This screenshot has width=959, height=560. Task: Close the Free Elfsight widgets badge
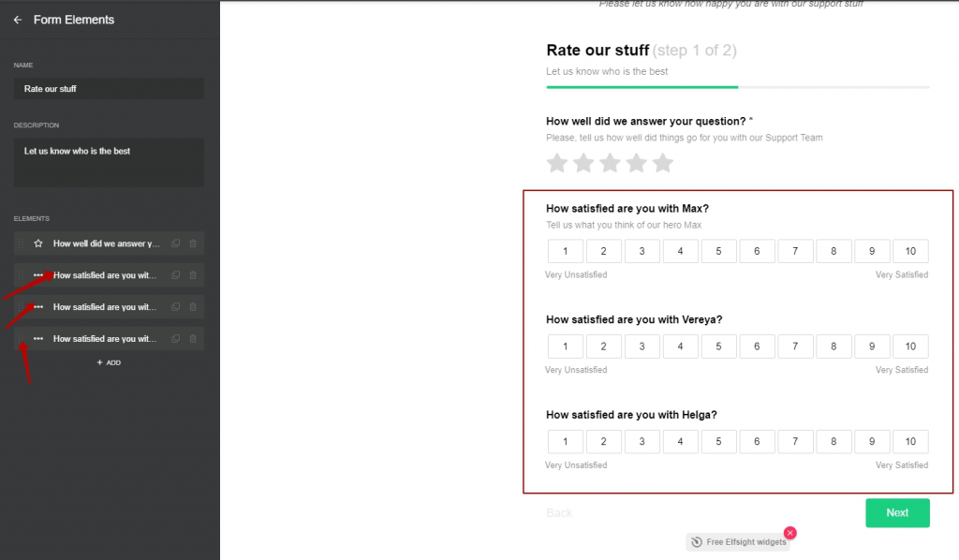coord(790,533)
